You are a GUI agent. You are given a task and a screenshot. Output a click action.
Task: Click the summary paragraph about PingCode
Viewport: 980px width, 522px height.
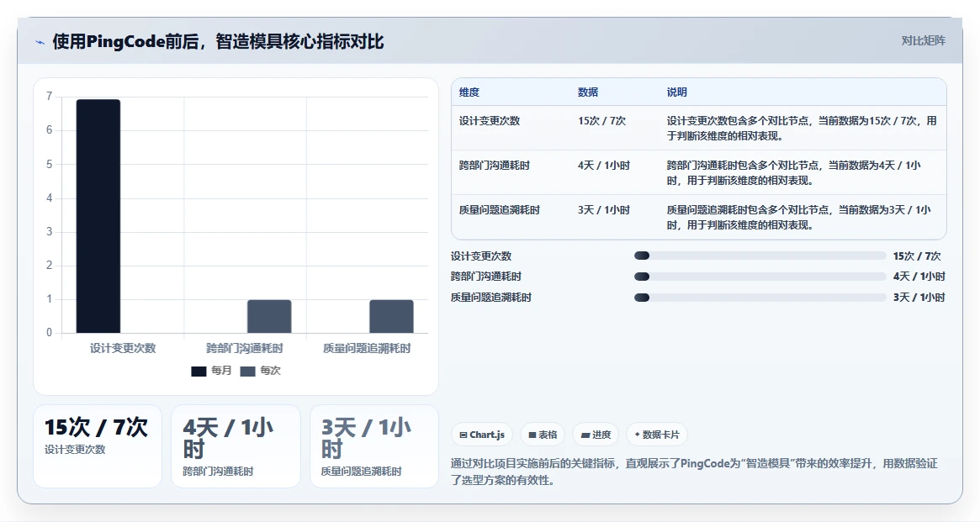(694, 472)
